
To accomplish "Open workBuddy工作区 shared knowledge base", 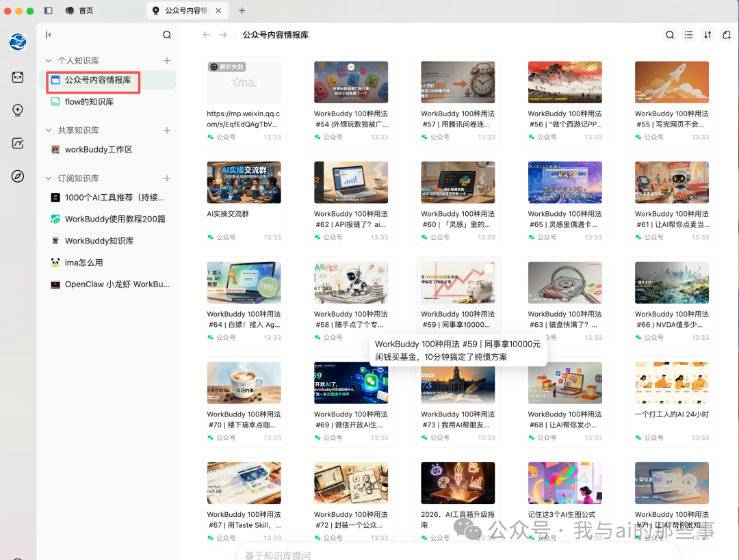I will pyautogui.click(x=108, y=149).
